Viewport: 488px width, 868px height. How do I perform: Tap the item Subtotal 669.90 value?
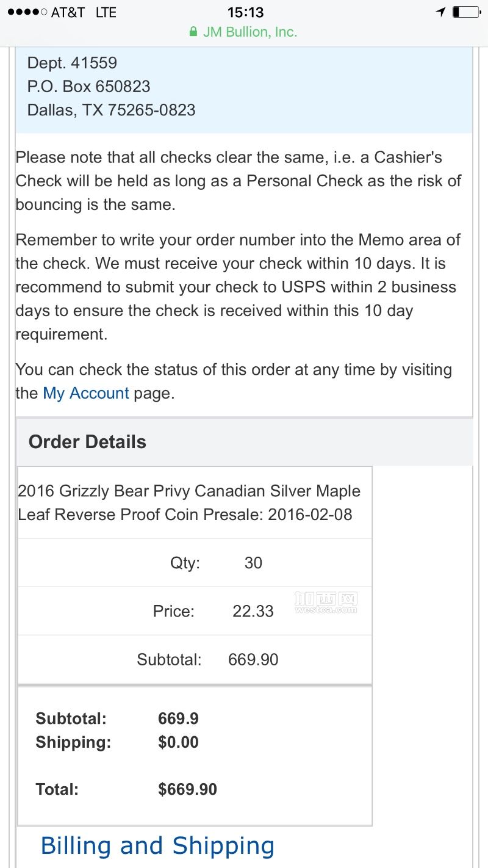click(253, 660)
